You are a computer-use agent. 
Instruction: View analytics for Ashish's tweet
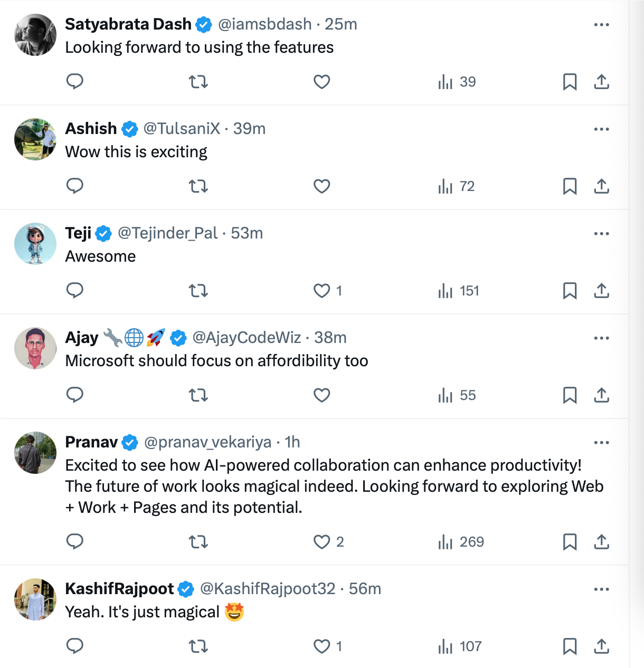tap(457, 186)
